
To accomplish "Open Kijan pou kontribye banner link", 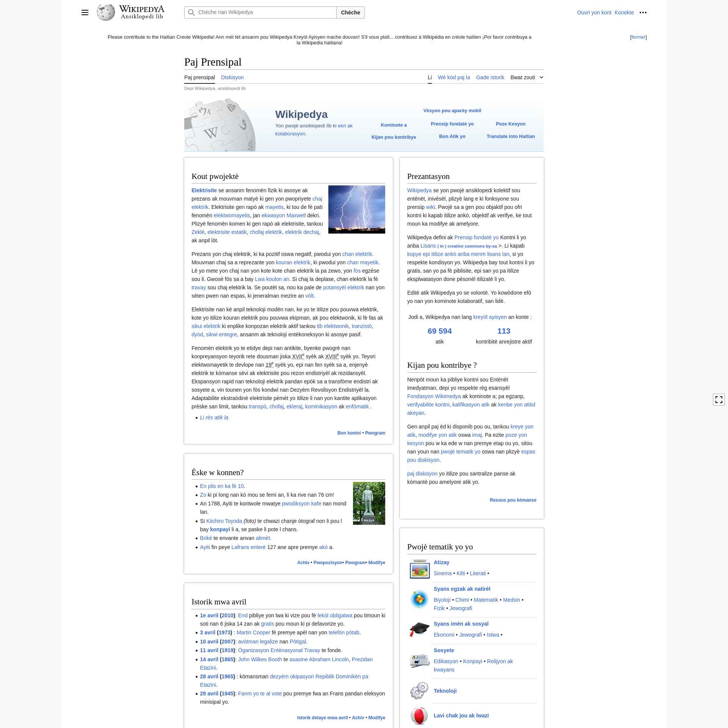I will coord(394,137).
